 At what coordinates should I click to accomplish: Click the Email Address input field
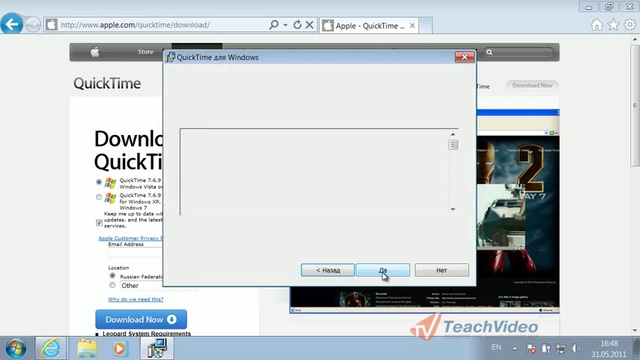click(x=135, y=253)
